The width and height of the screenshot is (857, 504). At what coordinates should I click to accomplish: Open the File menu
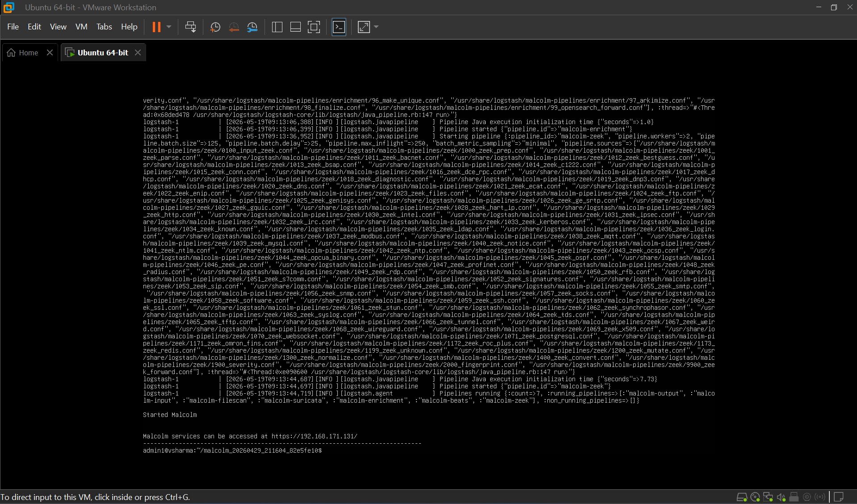pyautogui.click(x=13, y=27)
